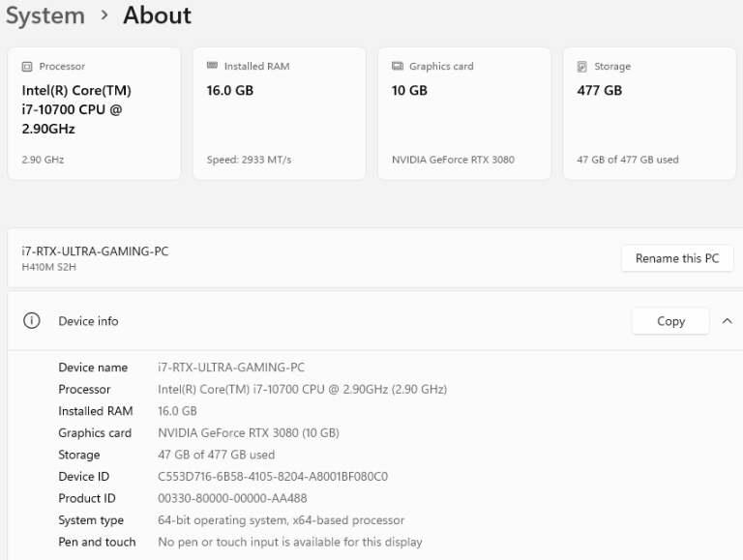The image size is (743, 560).
Task: Select the Device ID value text
Action: 273,476
